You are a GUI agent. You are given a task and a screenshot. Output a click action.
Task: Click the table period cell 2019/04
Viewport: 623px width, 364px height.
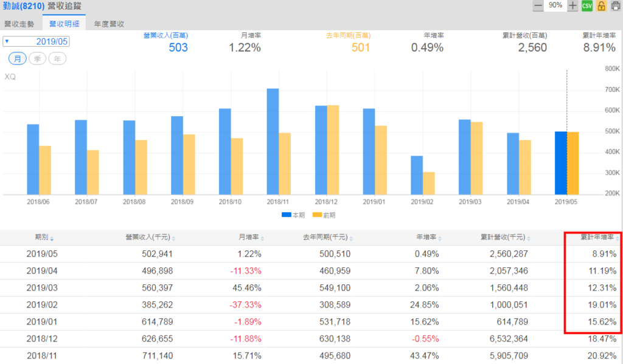click(42, 271)
